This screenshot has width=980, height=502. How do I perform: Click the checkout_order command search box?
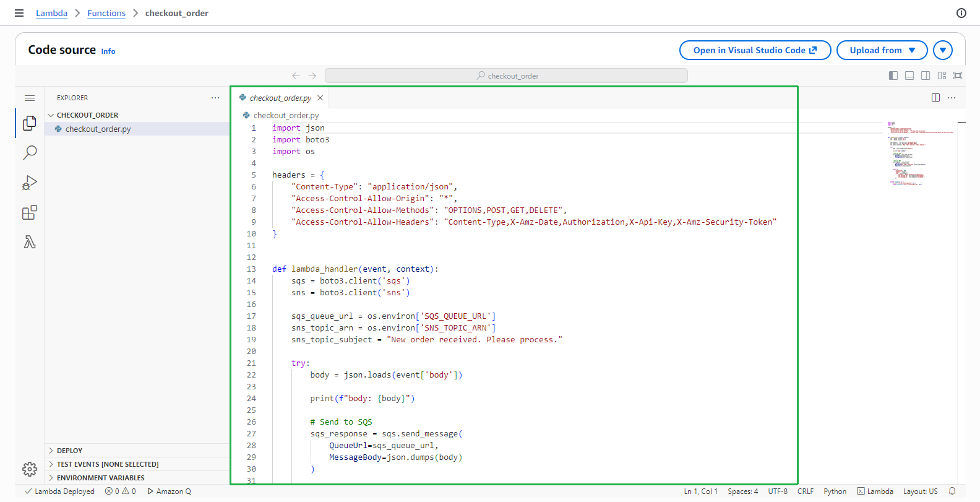pyautogui.click(x=506, y=76)
